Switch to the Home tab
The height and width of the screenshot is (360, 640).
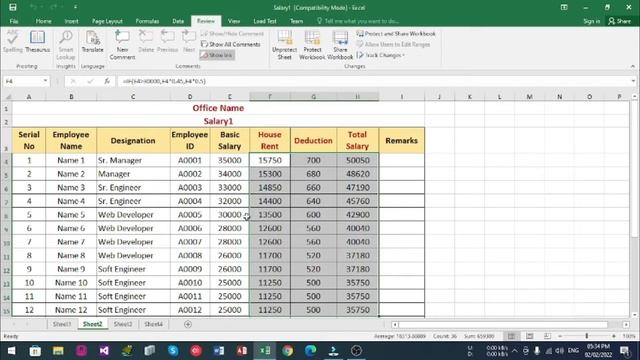point(43,21)
